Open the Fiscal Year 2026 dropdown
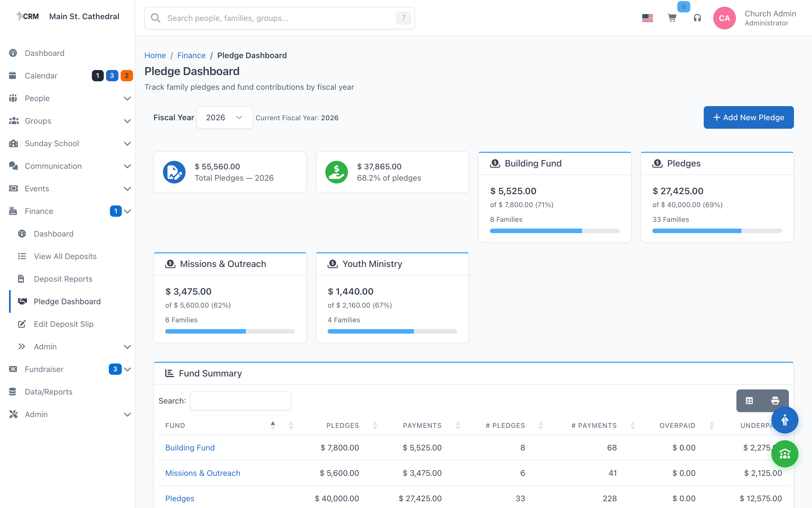The height and width of the screenshot is (508, 812). (x=224, y=117)
